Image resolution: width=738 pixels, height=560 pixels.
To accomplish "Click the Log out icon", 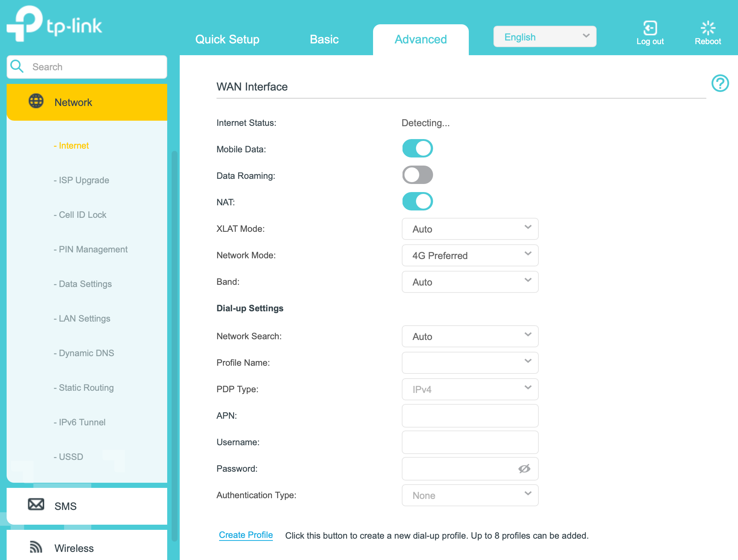I will 650,28.
